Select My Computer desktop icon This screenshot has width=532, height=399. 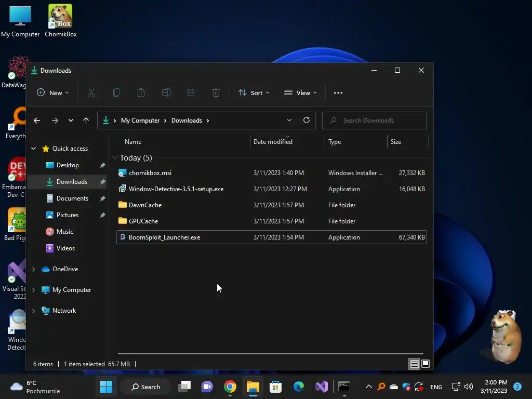20,21
